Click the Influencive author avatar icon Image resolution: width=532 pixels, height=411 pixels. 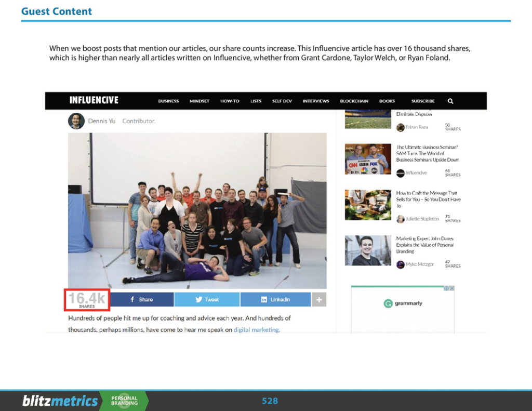click(x=401, y=173)
